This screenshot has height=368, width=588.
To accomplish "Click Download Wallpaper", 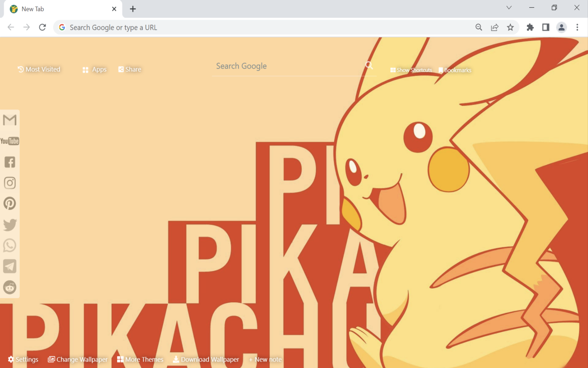I will point(206,359).
